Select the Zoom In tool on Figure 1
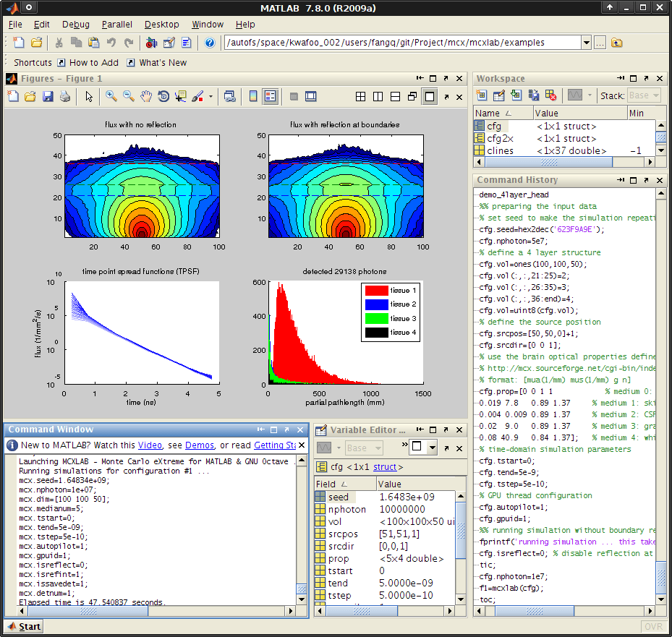 click(110, 95)
